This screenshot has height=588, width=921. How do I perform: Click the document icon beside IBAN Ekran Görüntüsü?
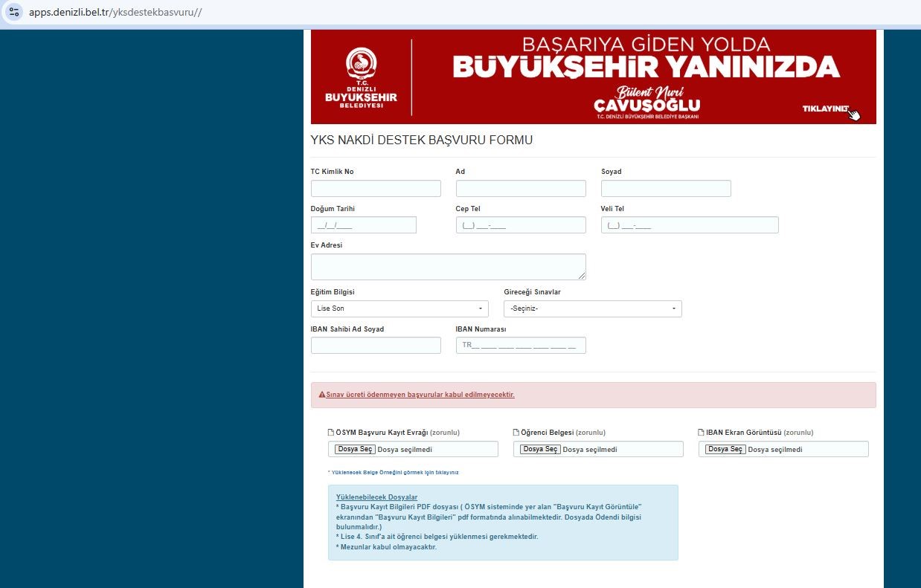pyautogui.click(x=700, y=431)
